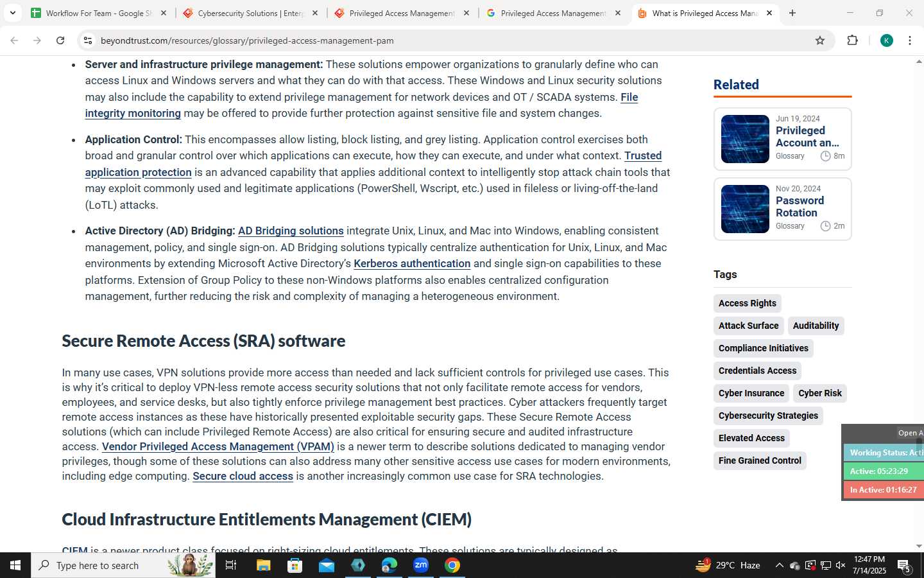This screenshot has width=924, height=578.
Task: Open the tab search dropdown arrow
Action: pos(12,13)
